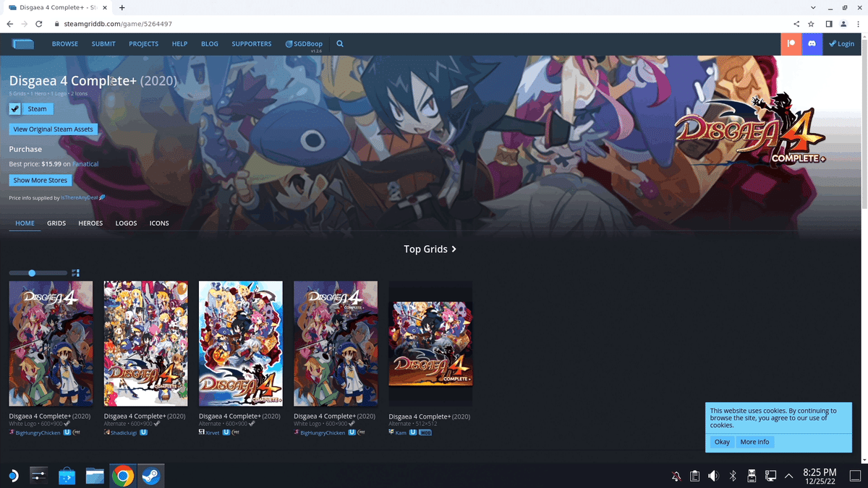Switch to the GRIDS tab
The width and height of the screenshot is (868, 488).
pos(56,223)
